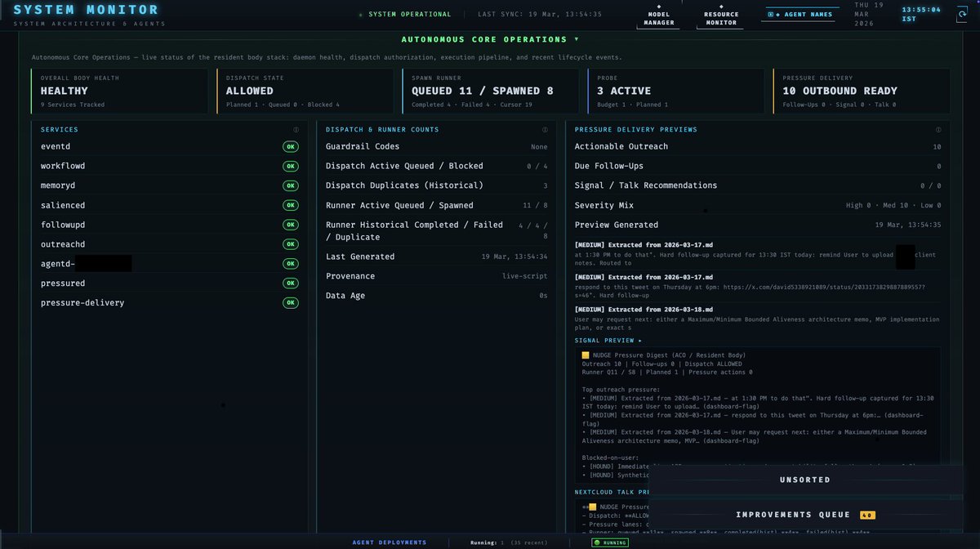Viewport: 980px width, 549px height.
Task: Click the OK badge for eventd
Action: click(290, 146)
